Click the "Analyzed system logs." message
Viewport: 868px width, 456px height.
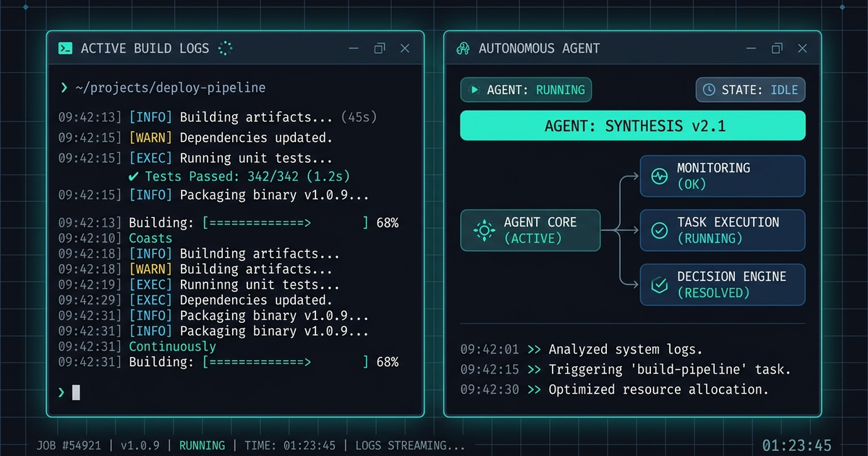point(626,350)
